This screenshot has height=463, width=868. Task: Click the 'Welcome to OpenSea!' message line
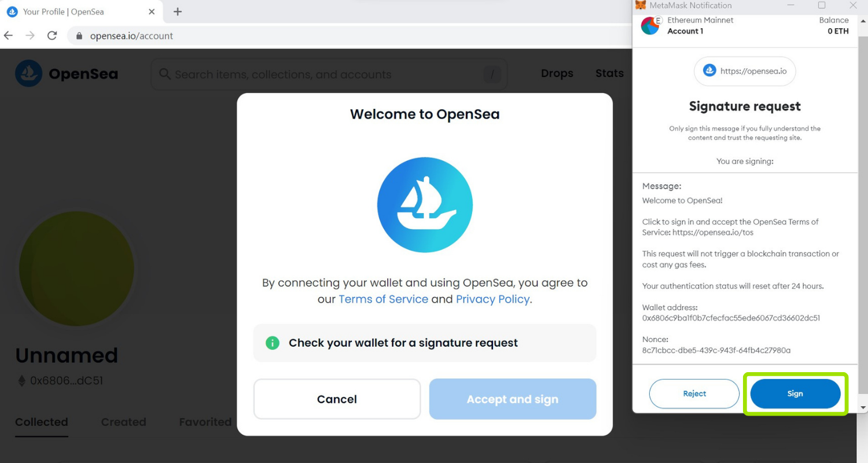click(x=682, y=201)
